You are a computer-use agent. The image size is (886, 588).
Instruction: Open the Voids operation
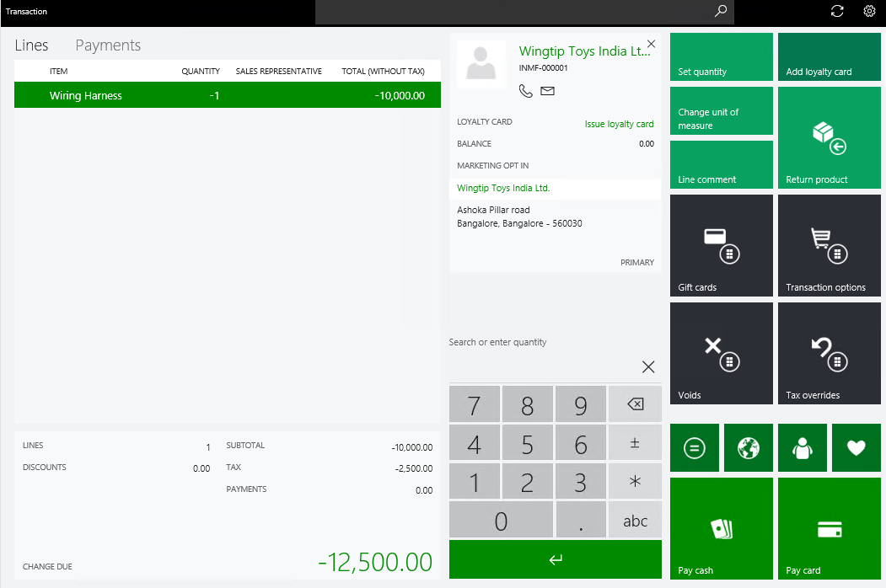pos(721,353)
